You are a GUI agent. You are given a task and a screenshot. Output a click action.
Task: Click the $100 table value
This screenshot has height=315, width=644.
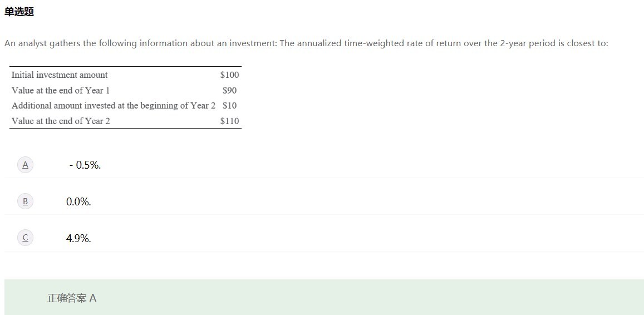point(229,75)
